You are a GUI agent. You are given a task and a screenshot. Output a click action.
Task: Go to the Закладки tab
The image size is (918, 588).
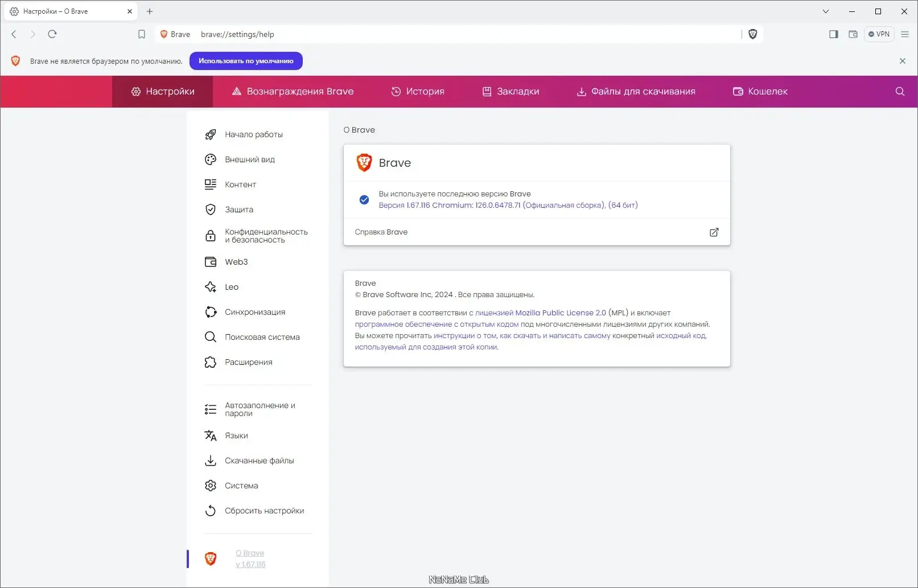pyautogui.click(x=511, y=92)
